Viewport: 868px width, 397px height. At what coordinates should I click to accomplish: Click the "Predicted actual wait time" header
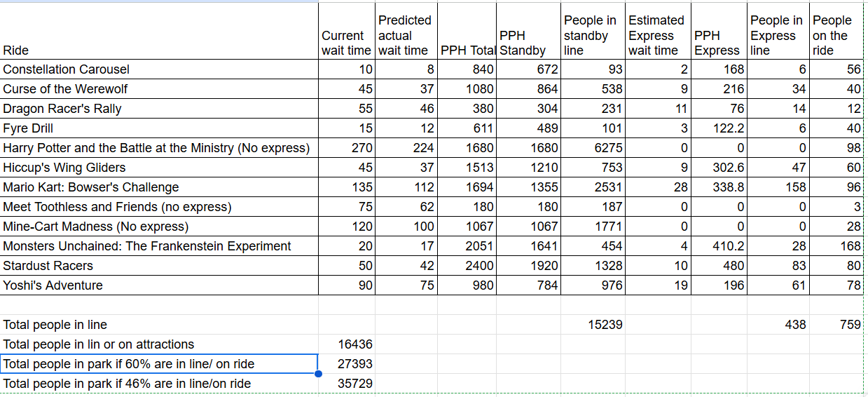pyautogui.click(x=407, y=35)
